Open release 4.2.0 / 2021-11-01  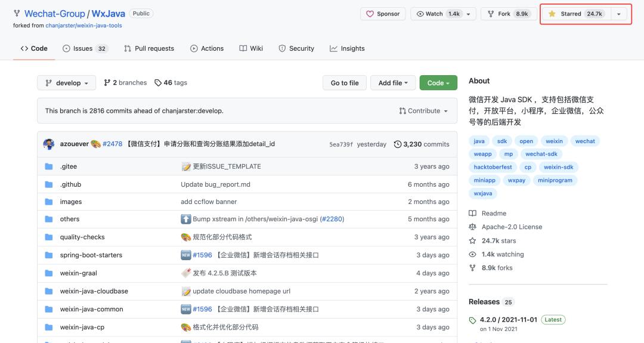coord(509,320)
